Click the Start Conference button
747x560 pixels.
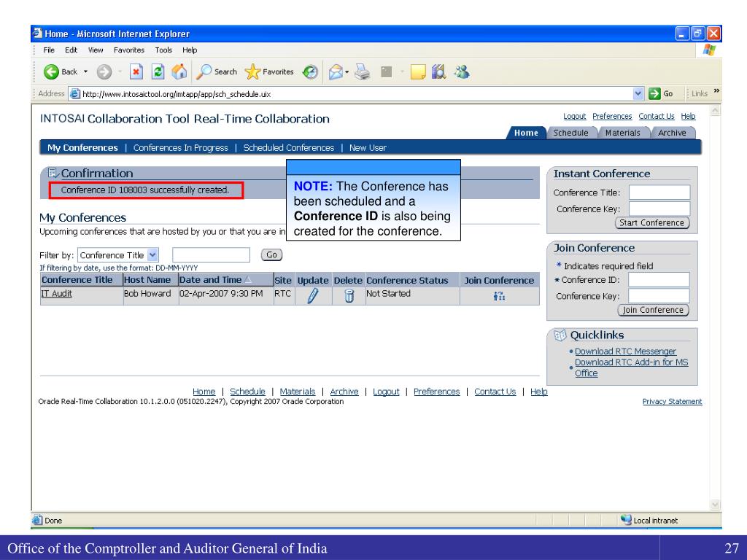tap(651, 223)
